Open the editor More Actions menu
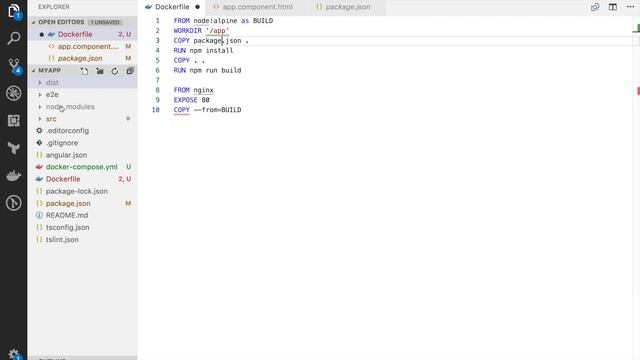The image size is (640, 360). 630,7
